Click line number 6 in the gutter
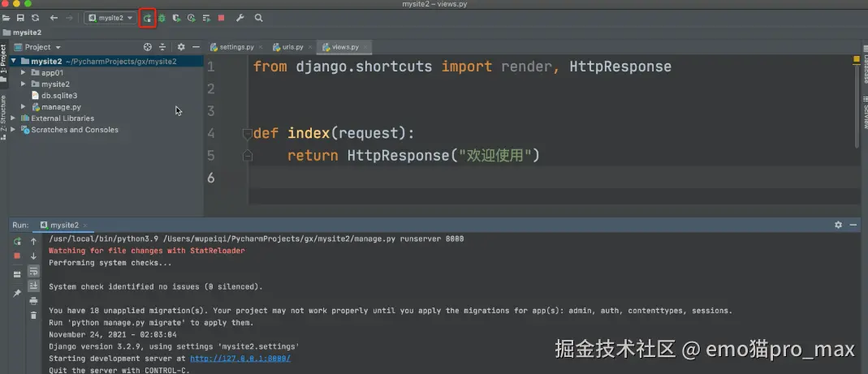This screenshot has width=868, height=374. tap(211, 178)
